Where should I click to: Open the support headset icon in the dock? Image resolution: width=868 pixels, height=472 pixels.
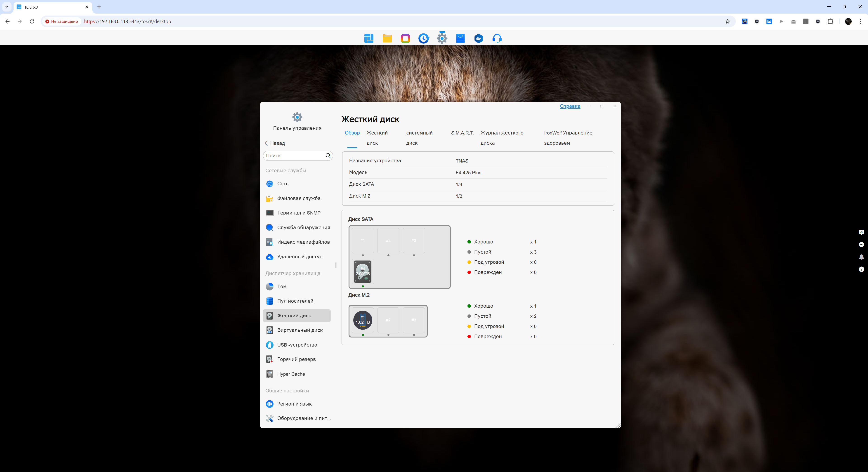tap(497, 38)
